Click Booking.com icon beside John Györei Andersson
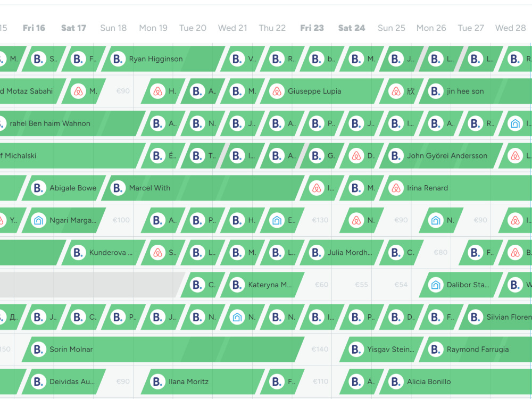532x399 pixels. tap(396, 156)
